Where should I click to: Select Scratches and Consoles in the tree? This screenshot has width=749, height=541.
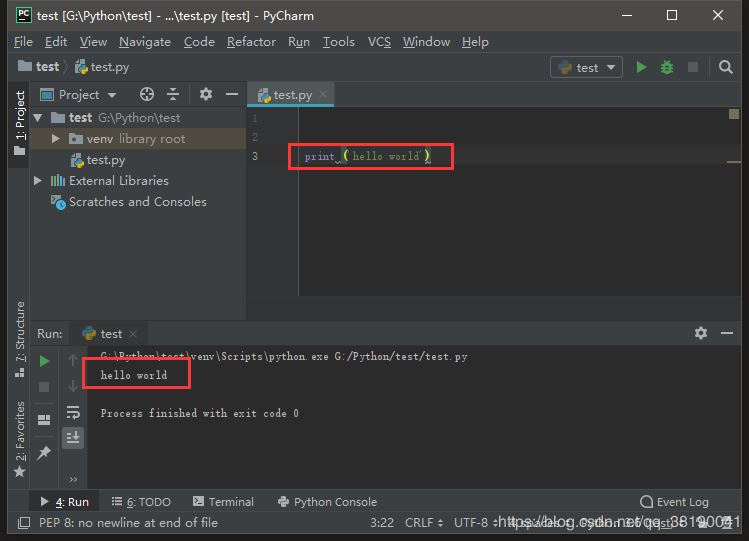[x=129, y=202]
